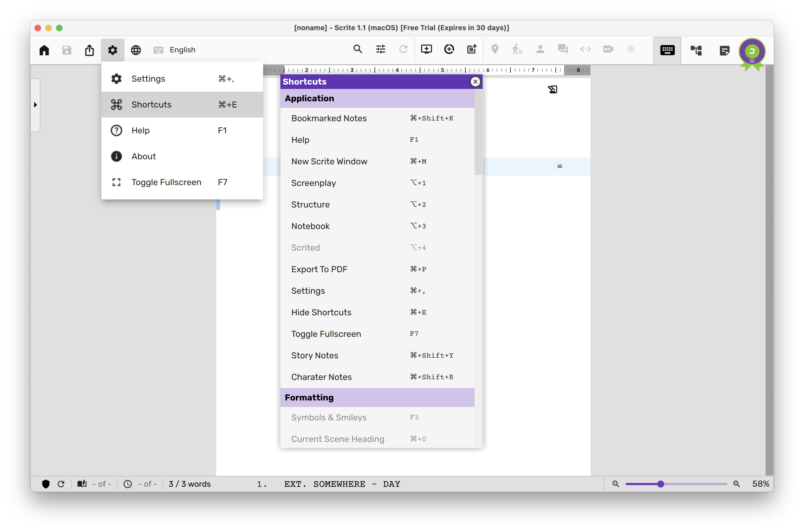Collapse the Formatting section header

[x=377, y=398]
